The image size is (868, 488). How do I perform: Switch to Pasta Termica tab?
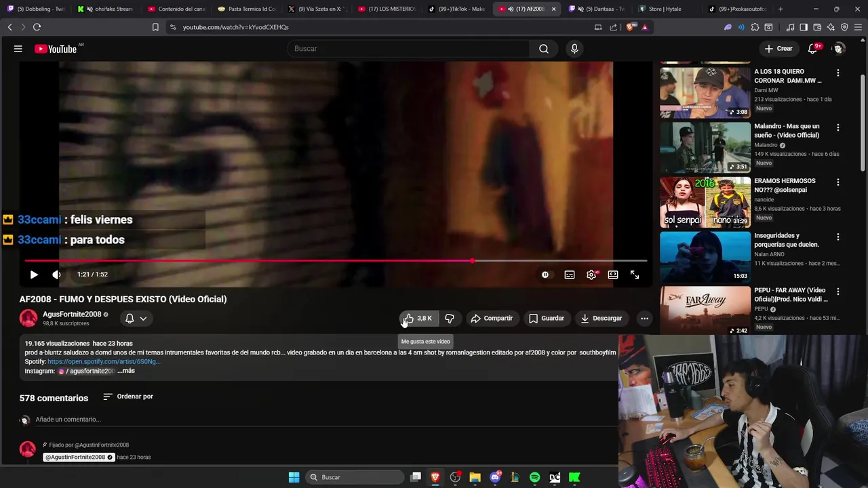tap(247, 9)
